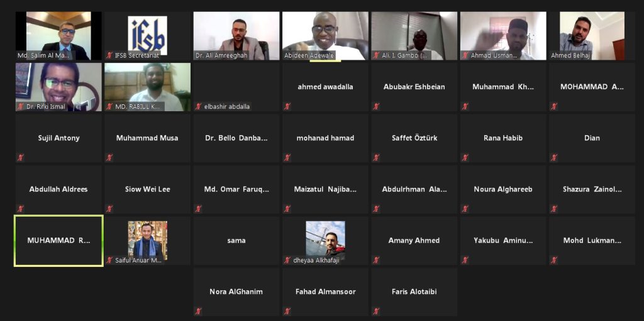Select Dr. Ali Amreeghah's video feed
The image size is (644, 321).
[x=236, y=36]
